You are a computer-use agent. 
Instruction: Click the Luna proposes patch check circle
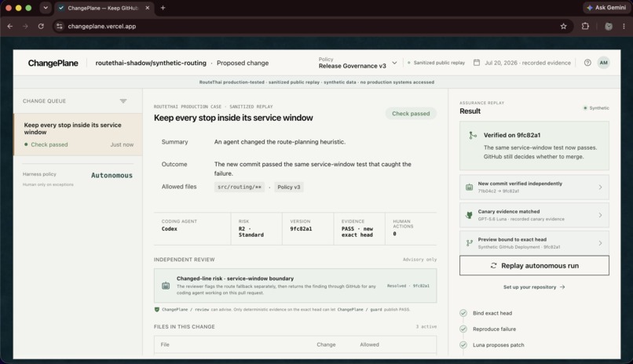(463, 345)
